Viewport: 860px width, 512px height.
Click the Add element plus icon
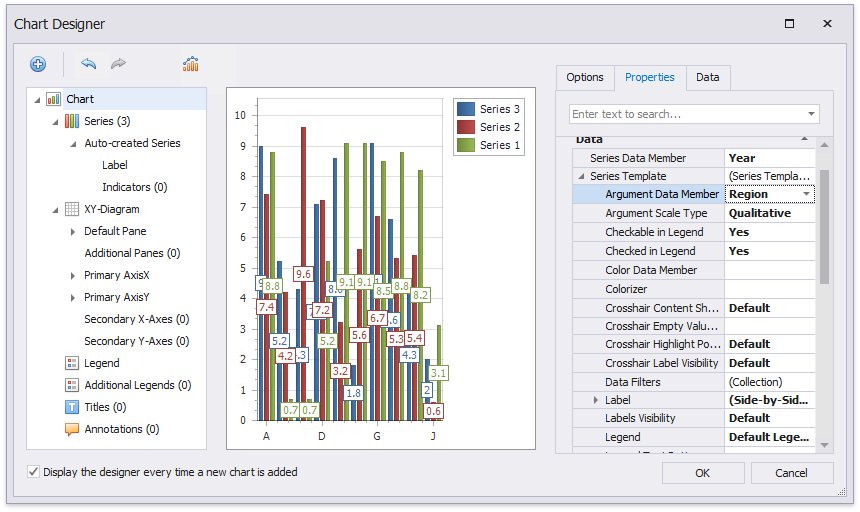coord(38,64)
